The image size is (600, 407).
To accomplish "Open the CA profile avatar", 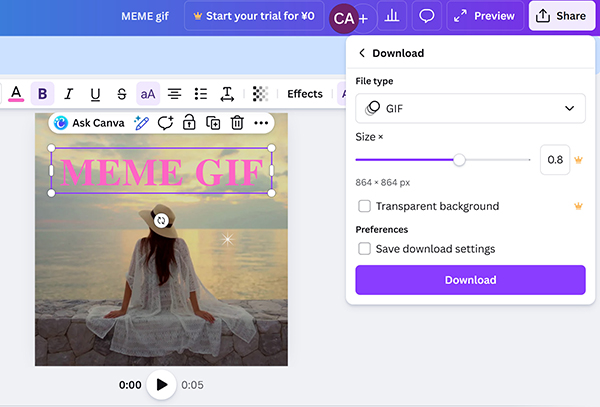I will point(343,18).
